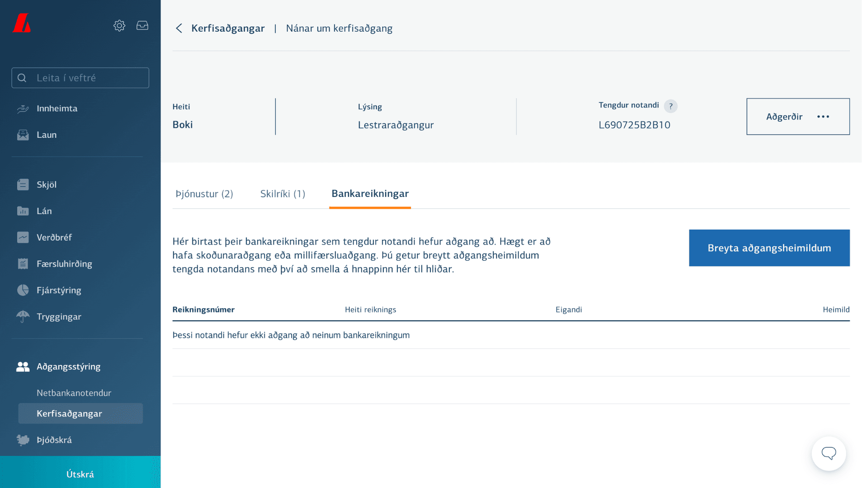Sort by Reikningsnúmer column header

203,310
